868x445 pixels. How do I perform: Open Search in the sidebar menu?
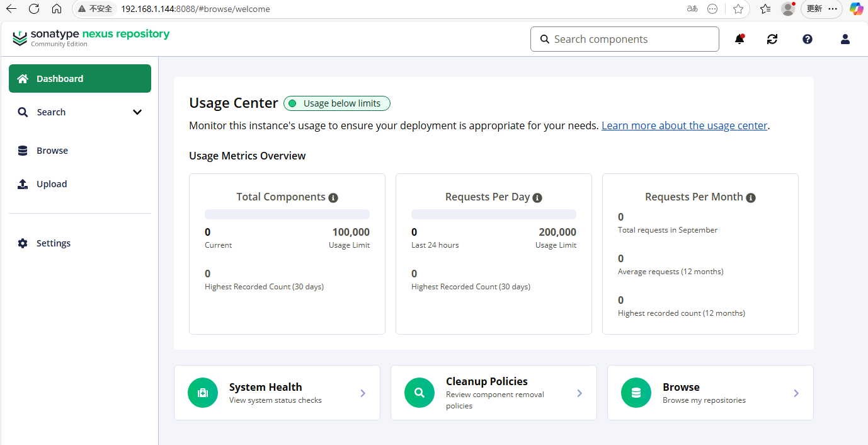point(80,112)
